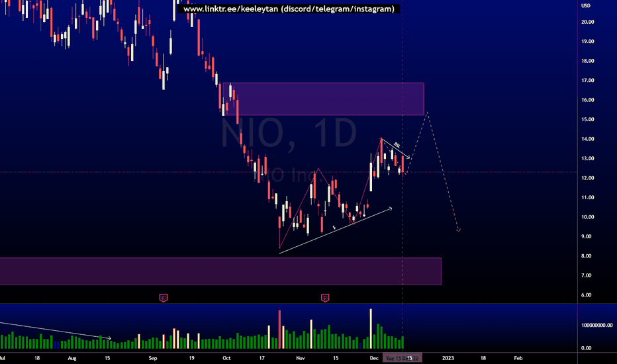Select the BSL text label on the chart

tap(397, 145)
